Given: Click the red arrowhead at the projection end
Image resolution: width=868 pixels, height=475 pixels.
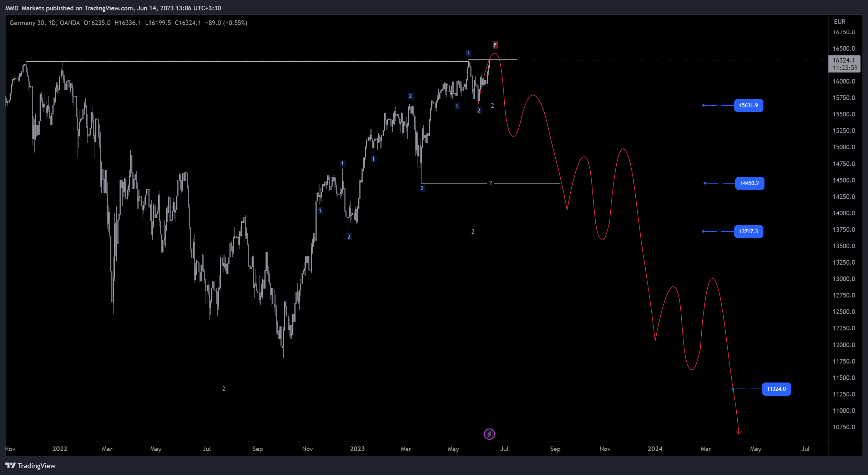Looking at the screenshot, I should coord(738,432).
